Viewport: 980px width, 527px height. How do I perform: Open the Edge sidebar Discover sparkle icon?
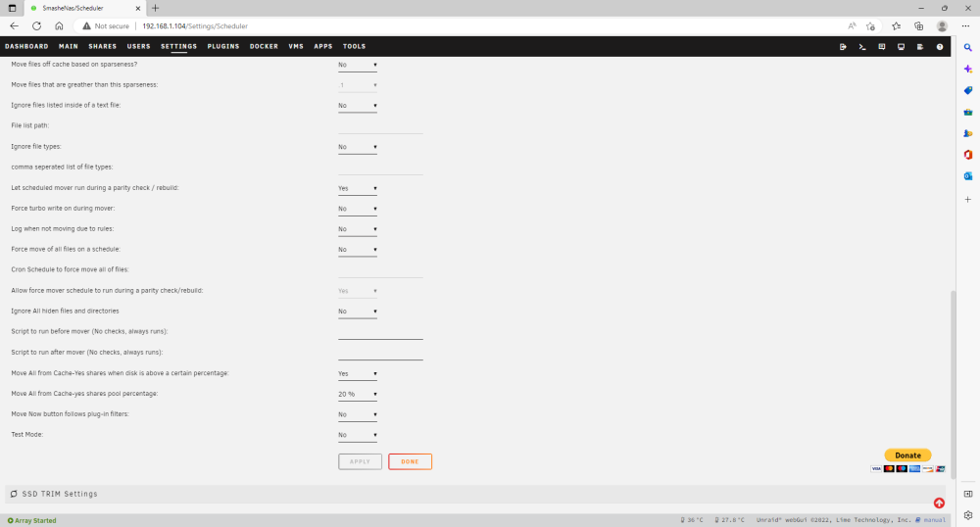point(967,69)
